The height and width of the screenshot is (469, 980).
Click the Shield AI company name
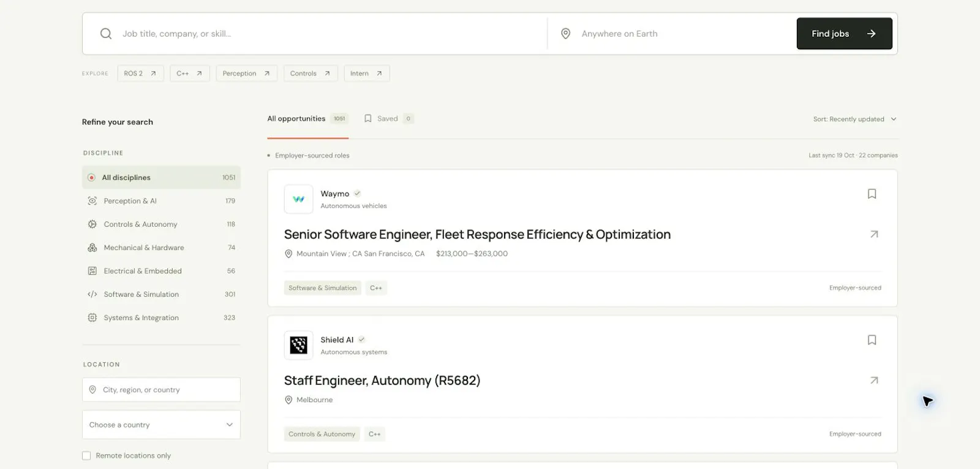pyautogui.click(x=337, y=340)
